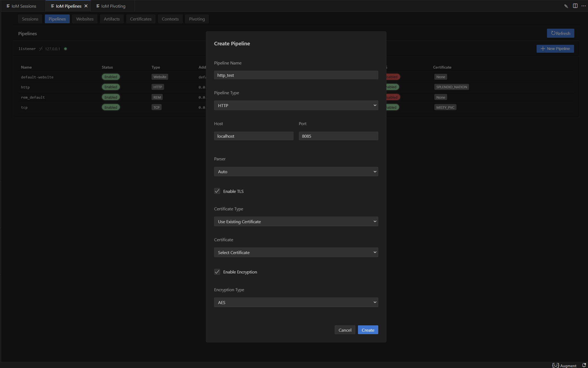The width and height of the screenshot is (588, 368).
Task: Click into the Port input field
Action: [x=338, y=136]
